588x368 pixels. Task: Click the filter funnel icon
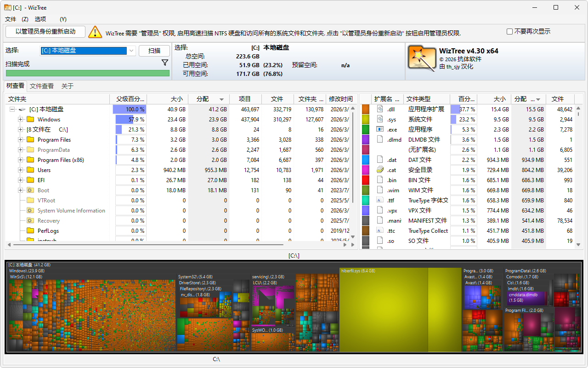(x=165, y=63)
